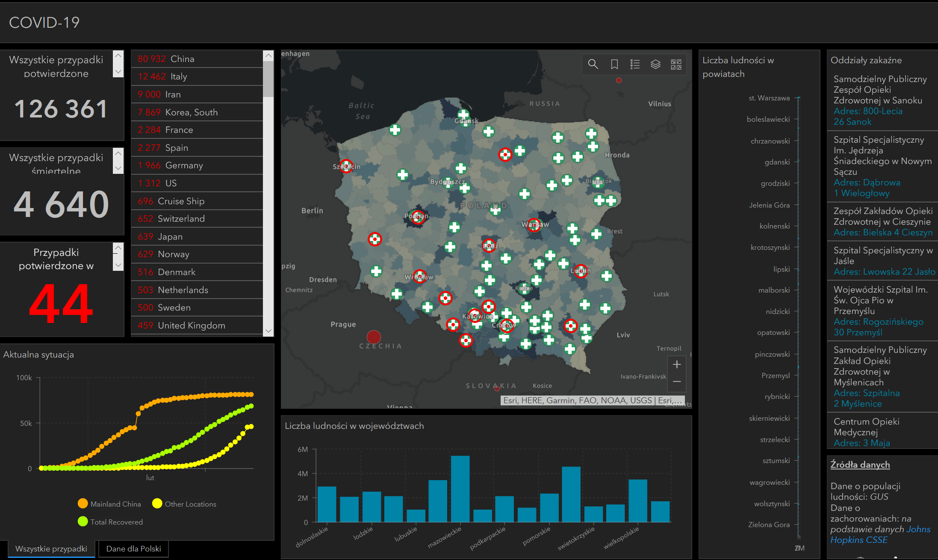Zoom out on the map

[676, 381]
